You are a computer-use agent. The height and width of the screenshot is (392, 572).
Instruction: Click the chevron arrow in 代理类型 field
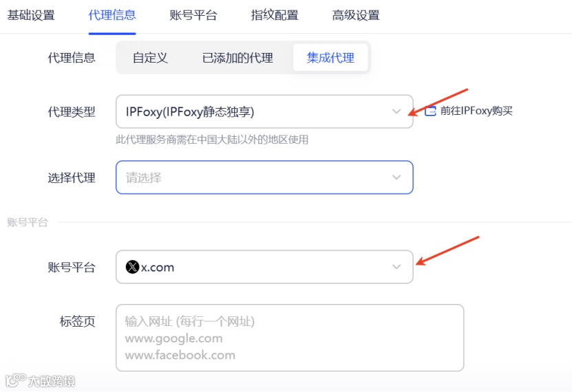tap(396, 111)
